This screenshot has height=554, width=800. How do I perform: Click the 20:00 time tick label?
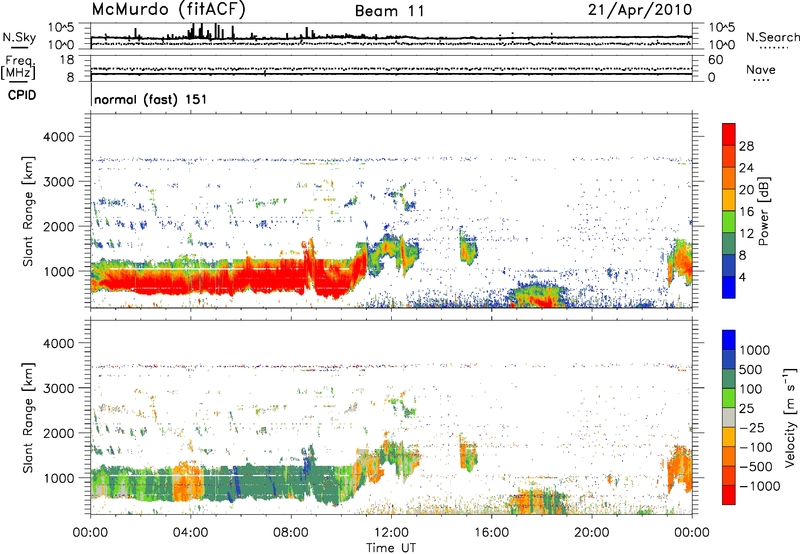tap(591, 533)
